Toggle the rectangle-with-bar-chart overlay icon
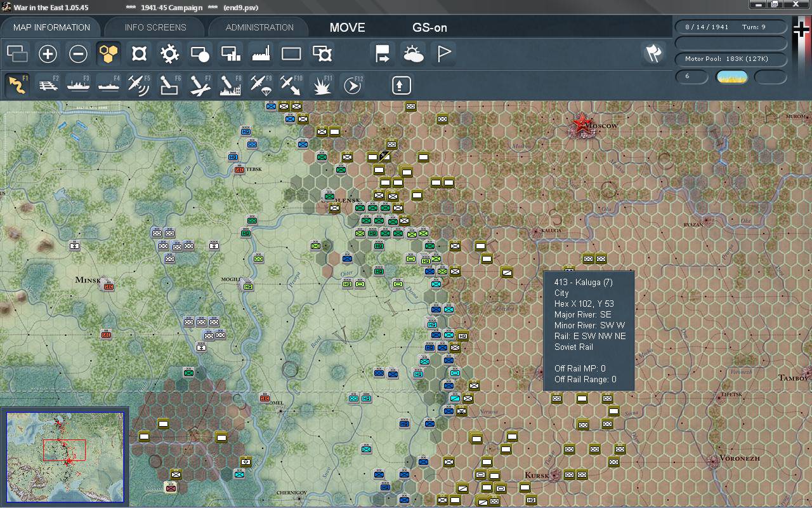Screen dimensions: 812x508 pyautogui.click(x=230, y=54)
